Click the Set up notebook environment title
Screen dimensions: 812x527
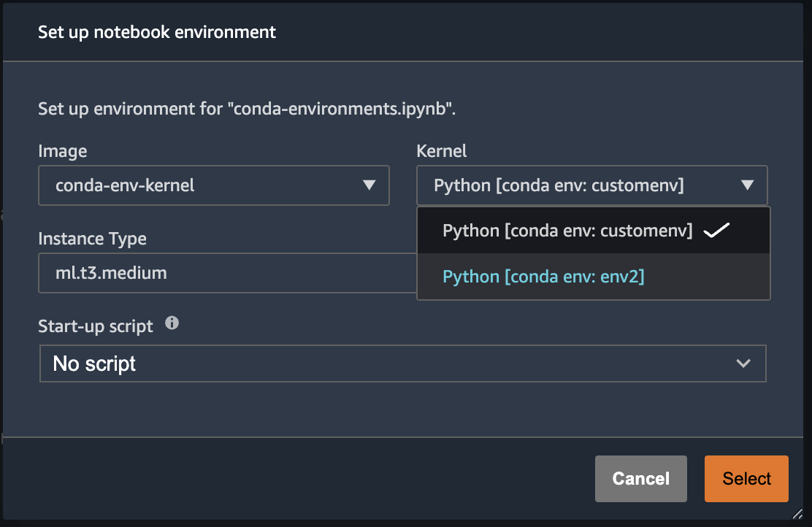pos(157,32)
